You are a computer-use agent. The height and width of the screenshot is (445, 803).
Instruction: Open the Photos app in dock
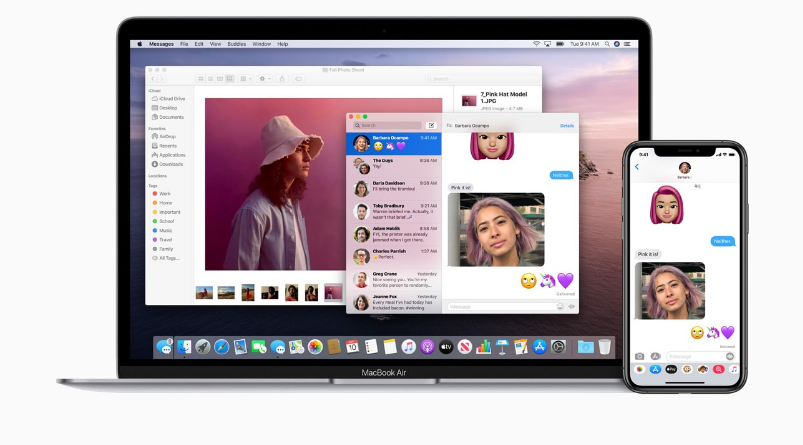pyautogui.click(x=315, y=347)
